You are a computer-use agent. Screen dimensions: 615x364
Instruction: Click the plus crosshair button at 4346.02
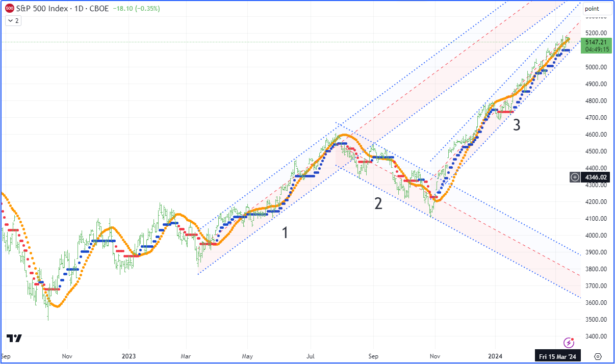[575, 177]
